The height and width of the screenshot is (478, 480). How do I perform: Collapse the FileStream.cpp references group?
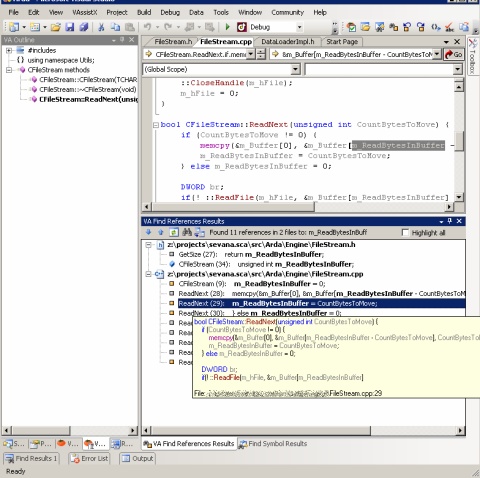click(x=149, y=274)
